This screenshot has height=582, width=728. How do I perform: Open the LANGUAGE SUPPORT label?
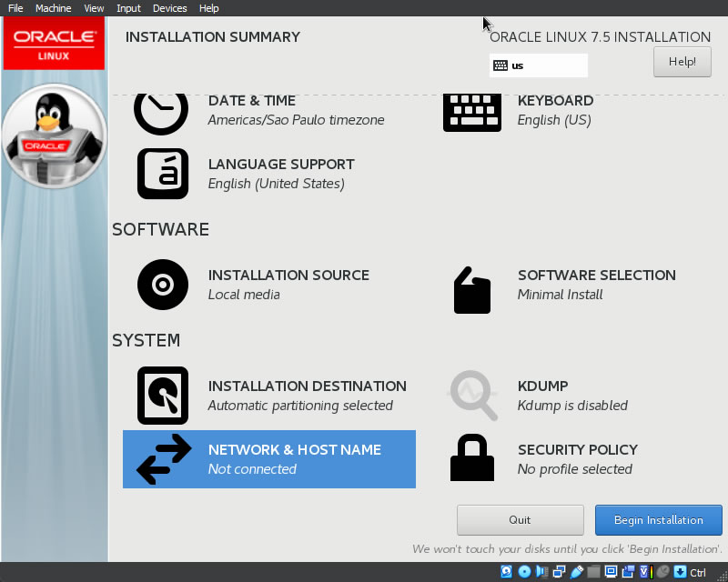[281, 165]
